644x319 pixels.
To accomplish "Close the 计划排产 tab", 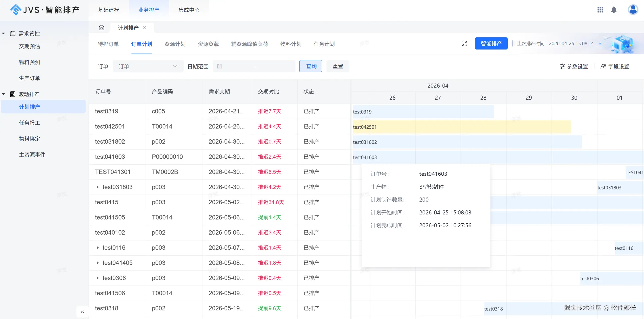I will [144, 28].
